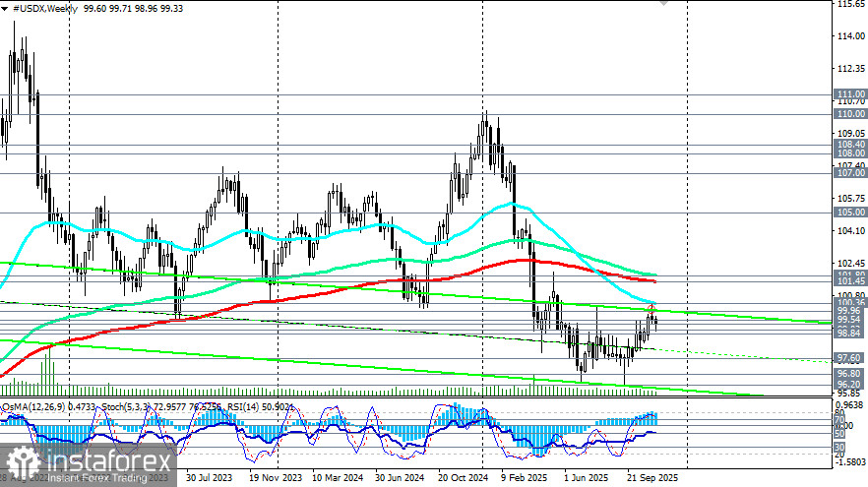
Task: Click the 114.00 value on price scale
Action: [851, 36]
